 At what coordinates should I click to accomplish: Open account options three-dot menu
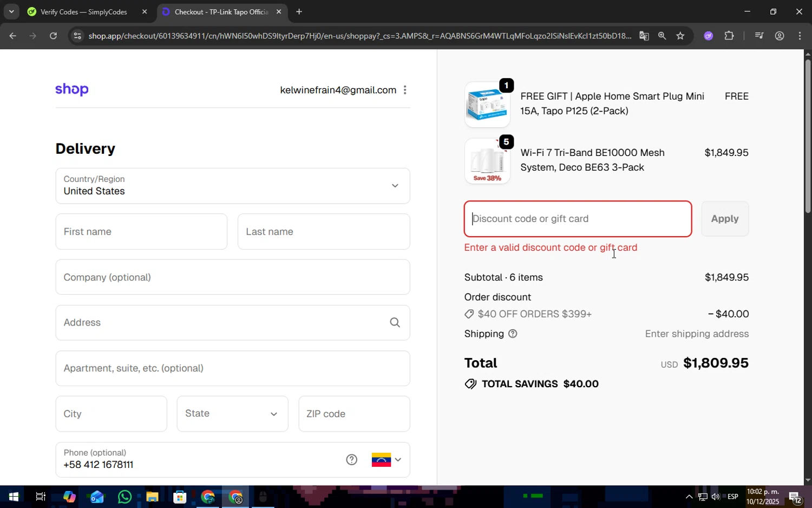tap(405, 90)
